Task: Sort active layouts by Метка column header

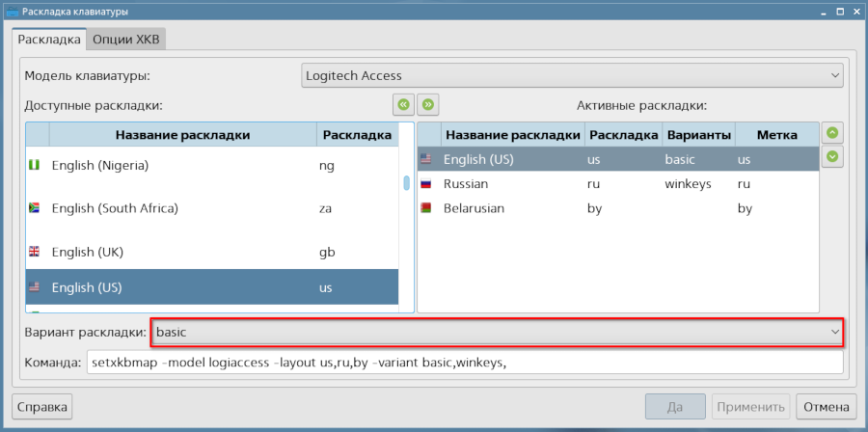Action: point(776,135)
